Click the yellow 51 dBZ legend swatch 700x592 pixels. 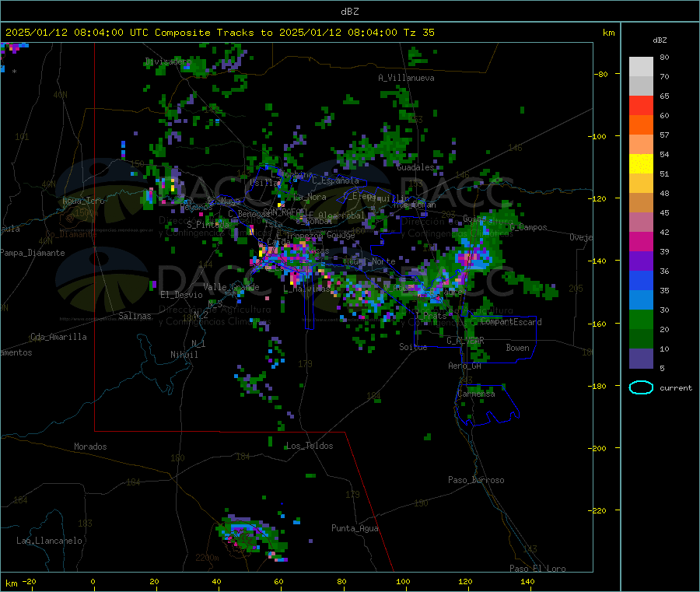point(641,164)
